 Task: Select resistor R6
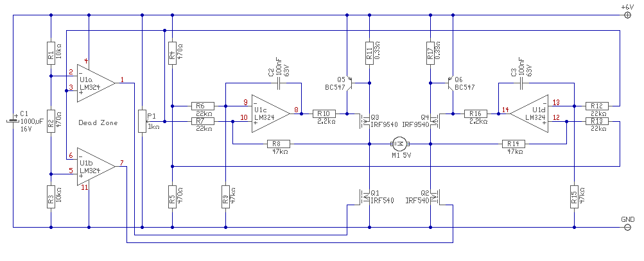click(x=203, y=106)
